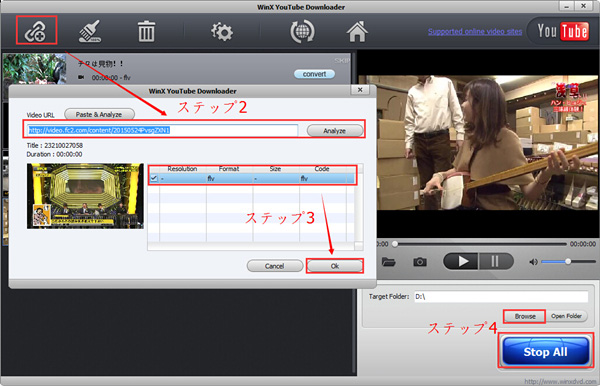Take a snapshot with camera icon
This screenshot has height=386, width=600.
[420, 262]
